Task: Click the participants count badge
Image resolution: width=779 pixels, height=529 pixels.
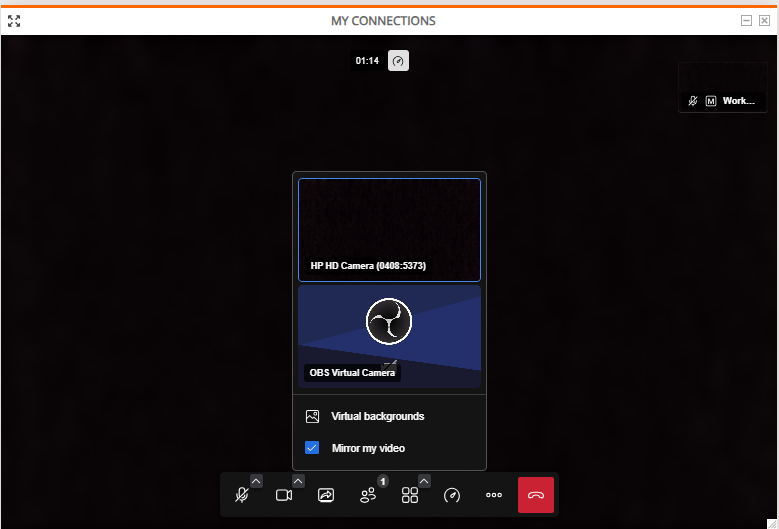Action: click(x=383, y=481)
